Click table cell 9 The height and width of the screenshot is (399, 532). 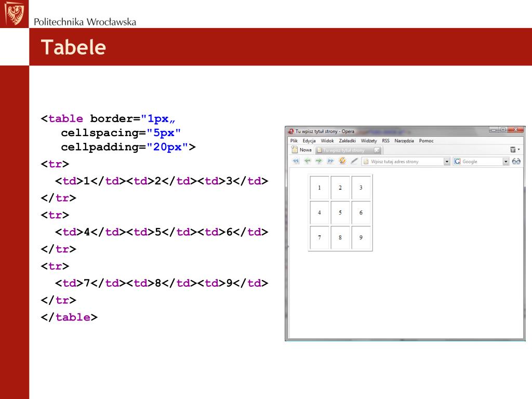361,237
